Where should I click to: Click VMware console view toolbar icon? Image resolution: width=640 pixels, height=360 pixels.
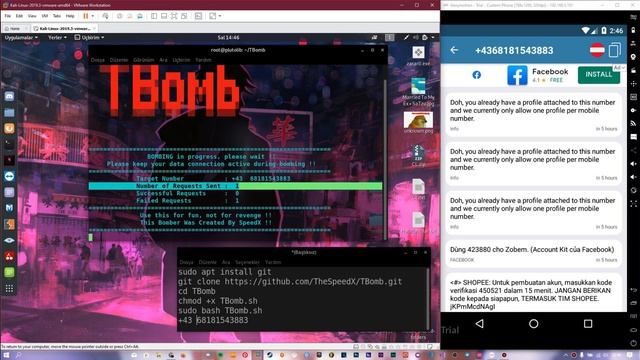(198, 16)
